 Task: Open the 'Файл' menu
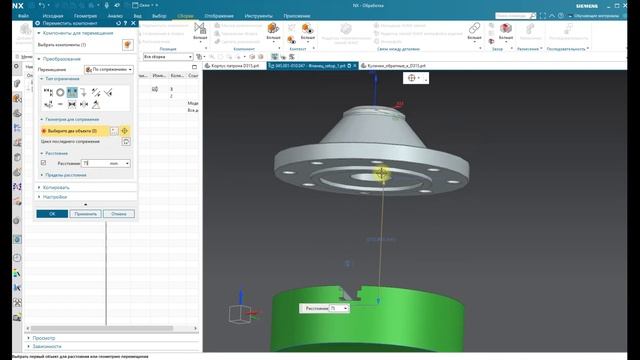point(23,16)
